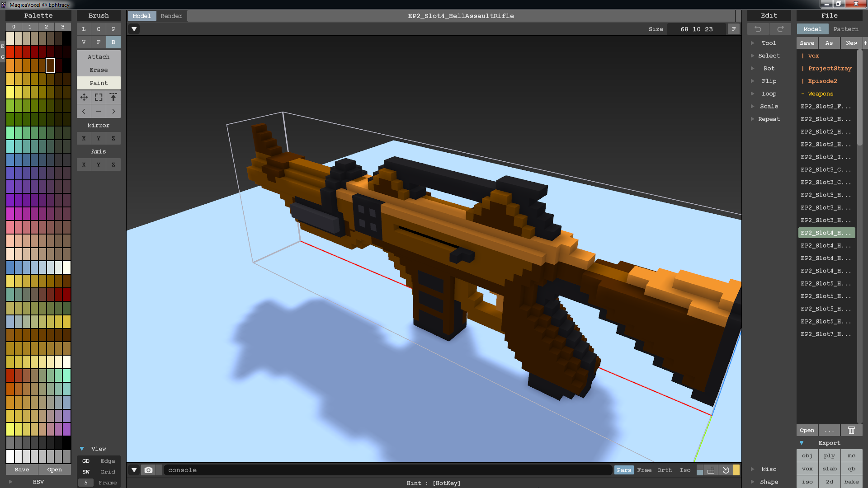Enable Mirror on the X axis
The image size is (868, 488).
[x=84, y=138]
